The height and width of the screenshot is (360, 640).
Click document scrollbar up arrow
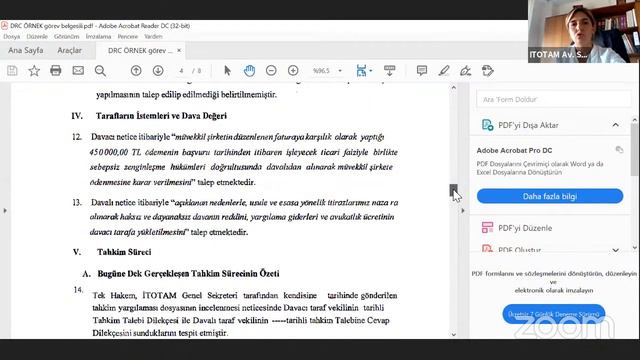[x=453, y=87]
